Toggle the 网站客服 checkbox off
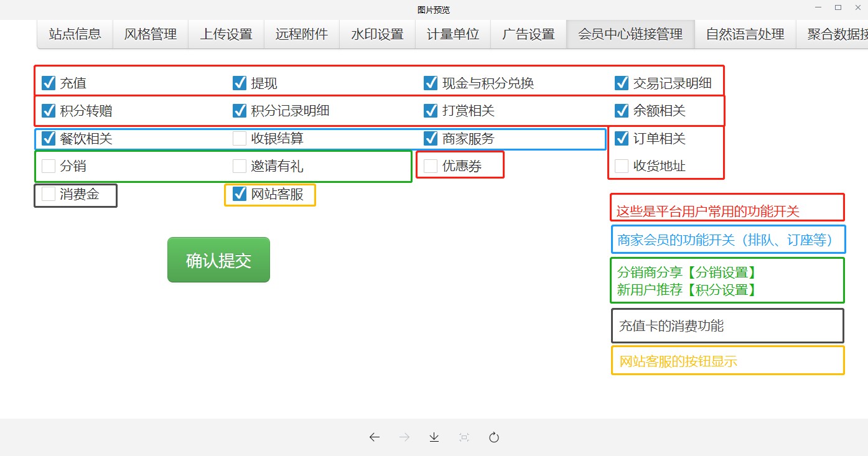 240,194
